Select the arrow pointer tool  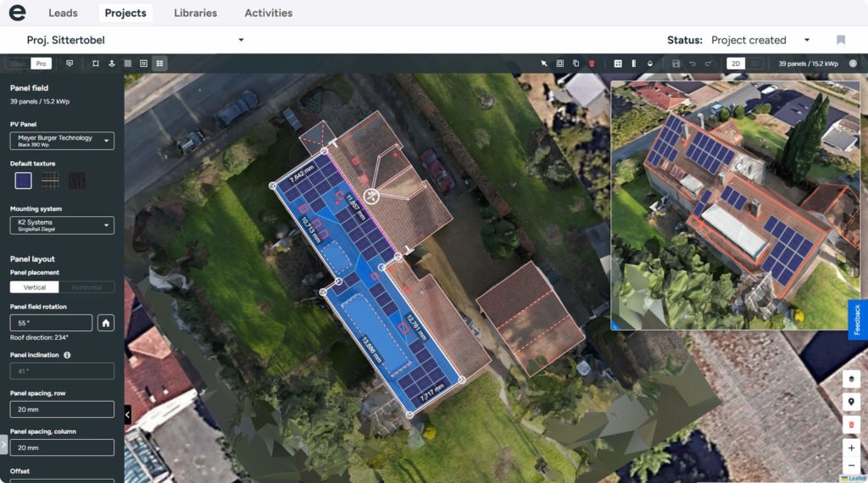tap(544, 64)
